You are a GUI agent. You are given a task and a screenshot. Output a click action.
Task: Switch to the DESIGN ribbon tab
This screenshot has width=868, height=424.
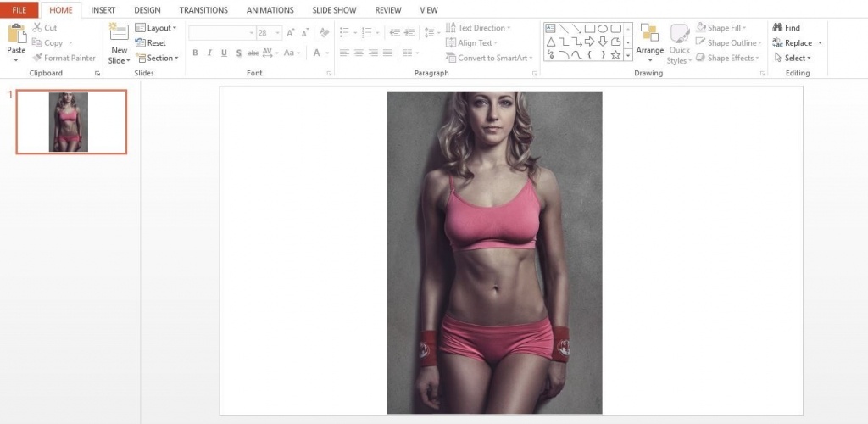147,10
